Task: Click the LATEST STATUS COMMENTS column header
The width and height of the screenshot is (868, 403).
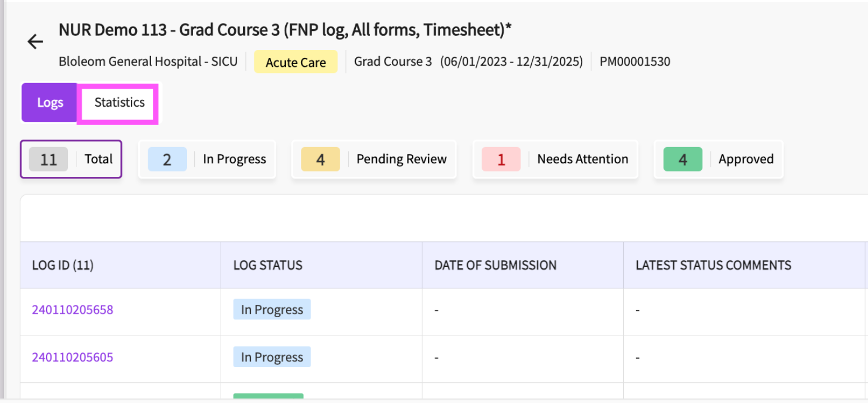Action: pos(713,265)
